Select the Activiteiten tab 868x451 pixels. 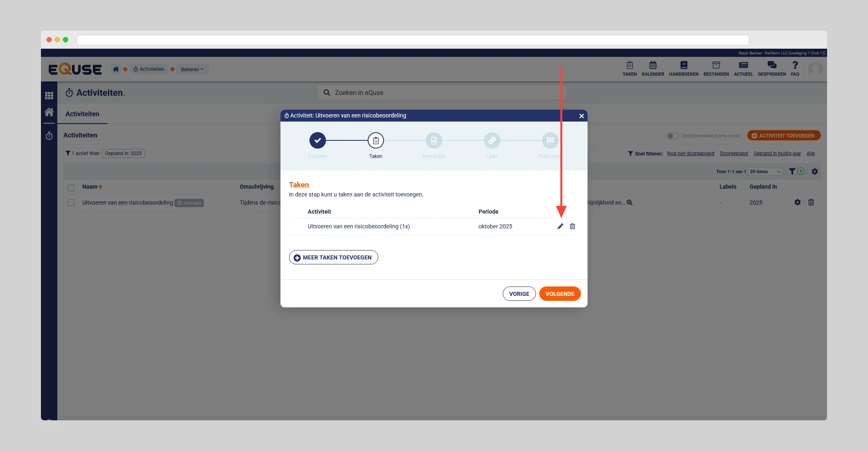click(x=82, y=114)
